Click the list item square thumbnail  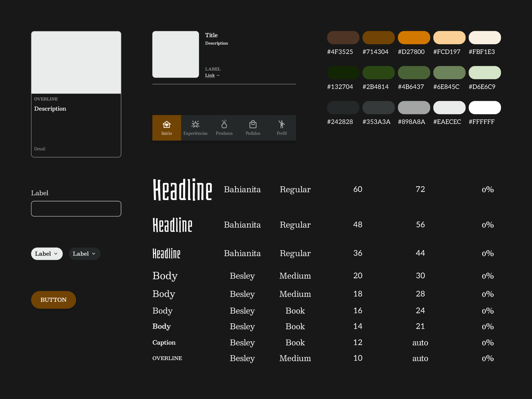[176, 54]
